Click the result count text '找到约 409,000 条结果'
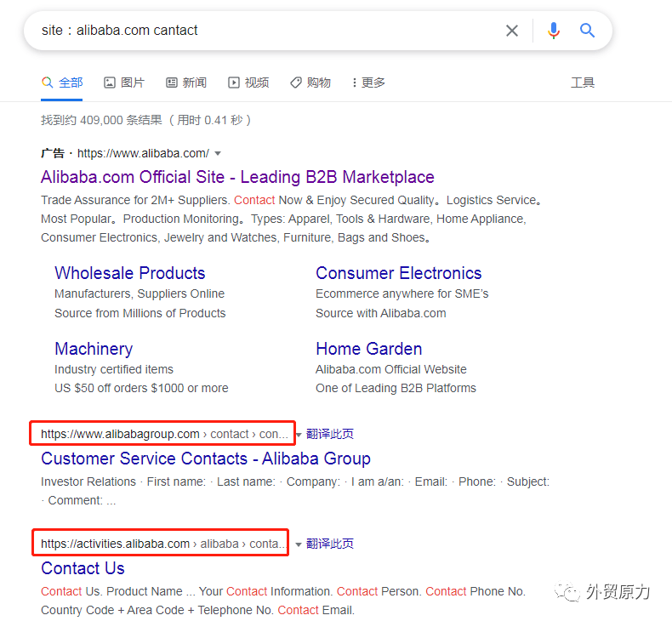The height and width of the screenshot is (621, 672). coord(101,120)
